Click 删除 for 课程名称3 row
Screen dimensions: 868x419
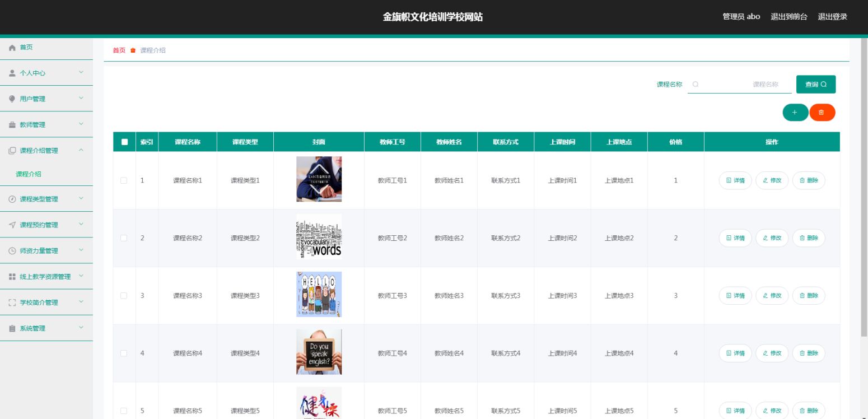point(809,295)
